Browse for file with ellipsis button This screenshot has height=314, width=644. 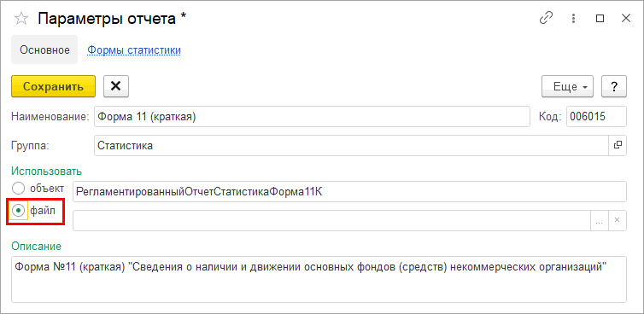point(600,220)
